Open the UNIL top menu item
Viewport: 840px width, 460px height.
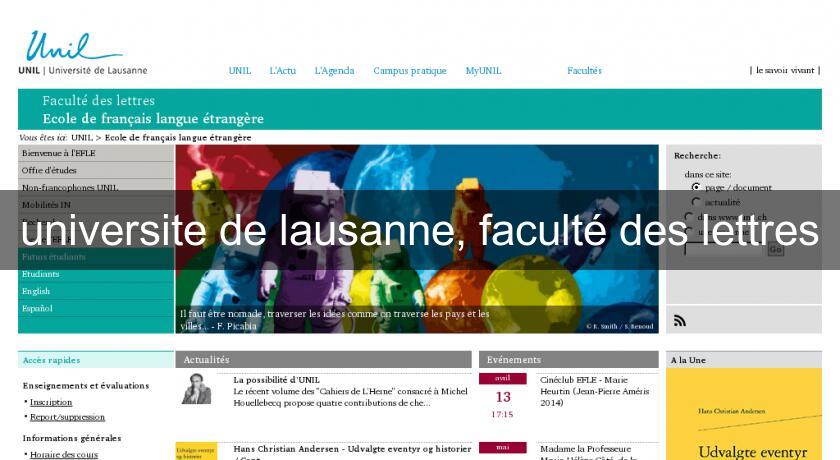pyautogui.click(x=239, y=70)
